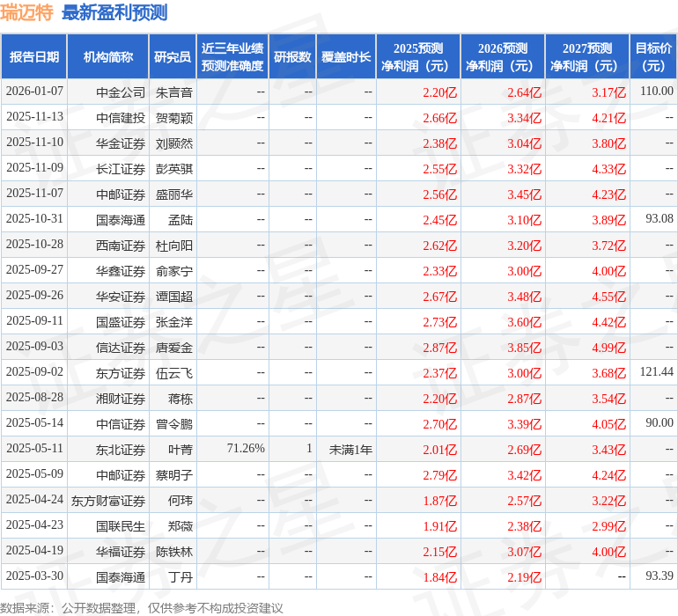Image resolution: width=678 pixels, height=616 pixels.
Task: Click researcher 孟陆
Action: tap(181, 220)
